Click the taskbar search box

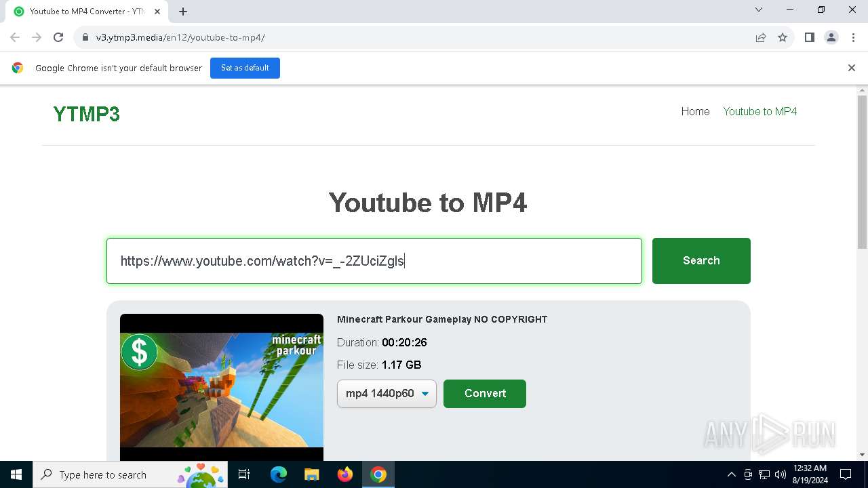tap(130, 474)
